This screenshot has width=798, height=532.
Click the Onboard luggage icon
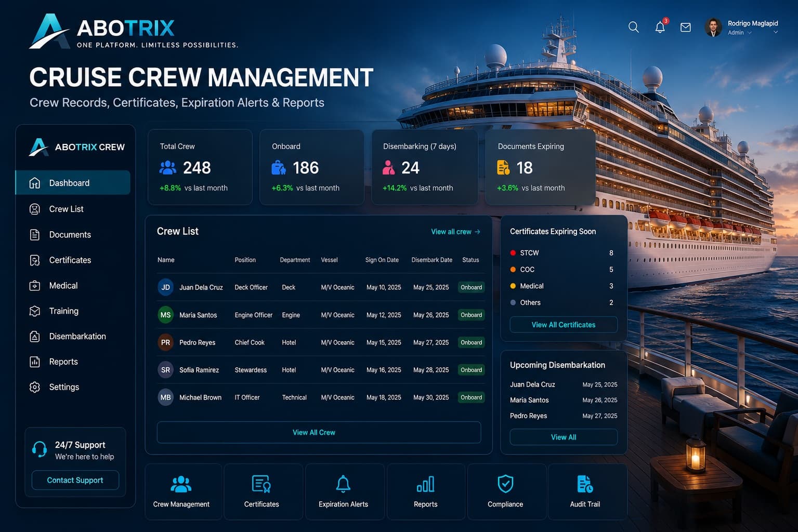tap(279, 168)
